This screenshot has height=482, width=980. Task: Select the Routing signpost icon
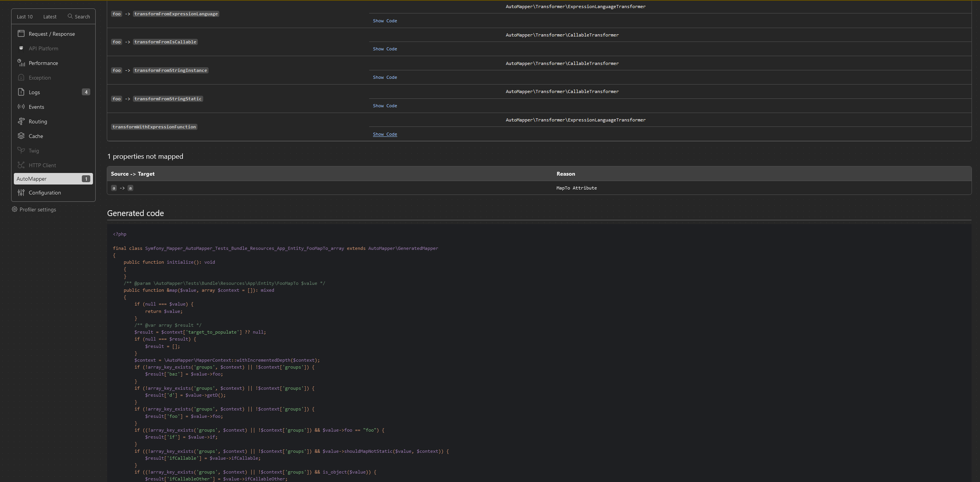click(x=21, y=121)
